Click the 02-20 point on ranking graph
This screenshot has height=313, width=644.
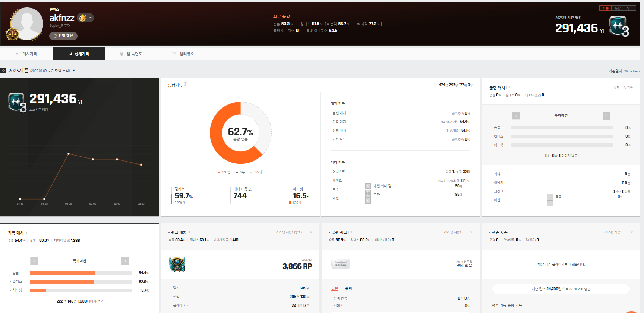[x=141, y=165]
